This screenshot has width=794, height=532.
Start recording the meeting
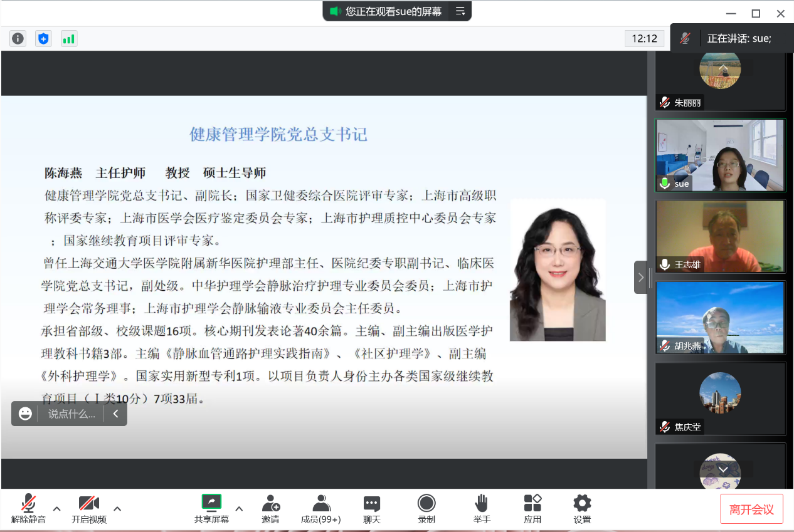[x=426, y=509]
